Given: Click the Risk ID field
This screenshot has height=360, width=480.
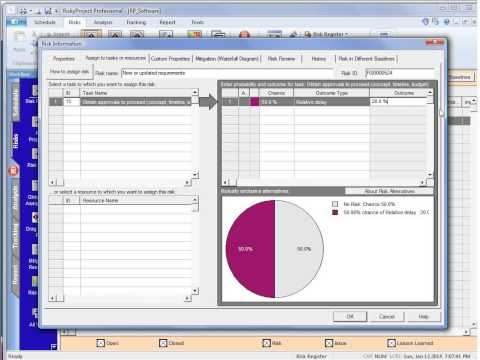Looking at the screenshot, I should pyautogui.click(x=400, y=73).
